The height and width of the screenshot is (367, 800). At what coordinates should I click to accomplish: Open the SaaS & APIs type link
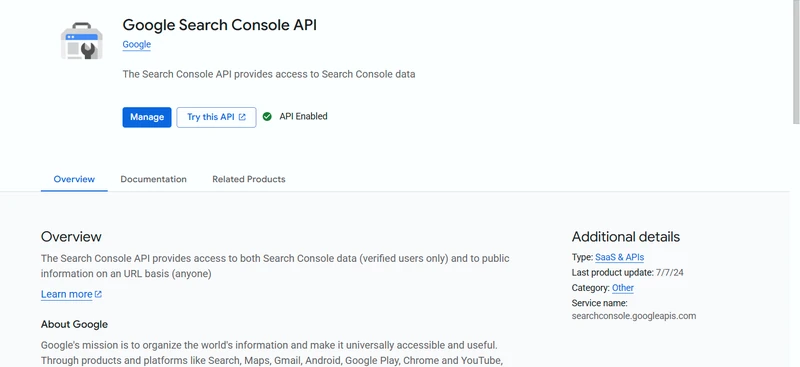point(620,257)
